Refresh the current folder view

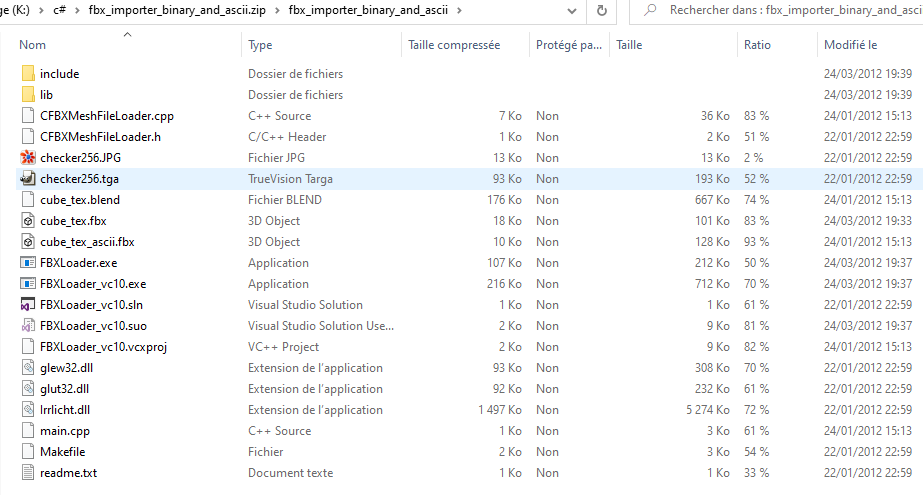602,11
